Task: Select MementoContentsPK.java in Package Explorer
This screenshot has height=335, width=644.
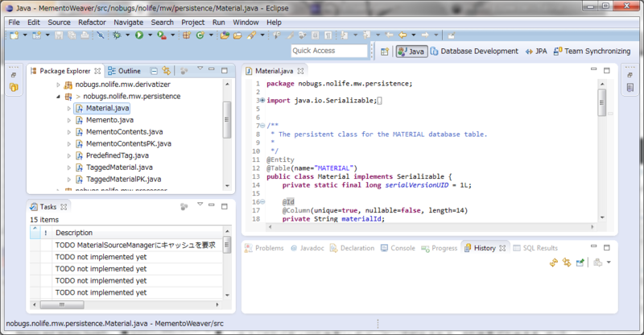Action: pos(129,144)
